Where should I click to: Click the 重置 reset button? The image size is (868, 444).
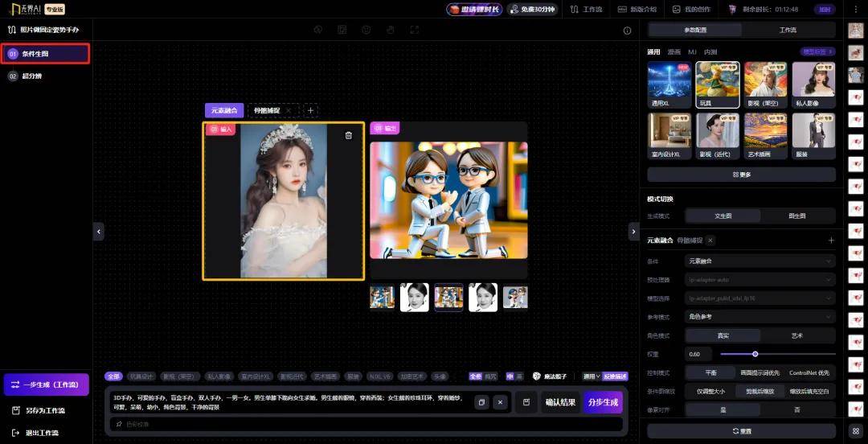pyautogui.click(x=741, y=431)
